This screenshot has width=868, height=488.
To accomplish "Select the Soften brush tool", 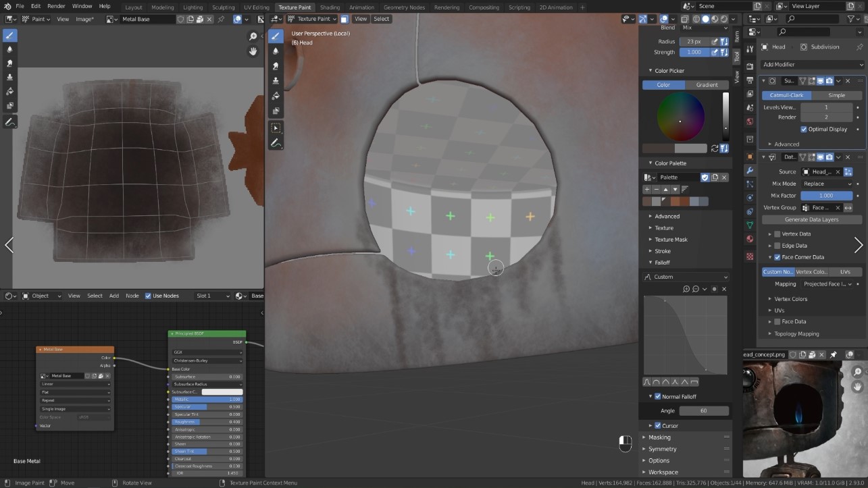I will [x=9, y=49].
